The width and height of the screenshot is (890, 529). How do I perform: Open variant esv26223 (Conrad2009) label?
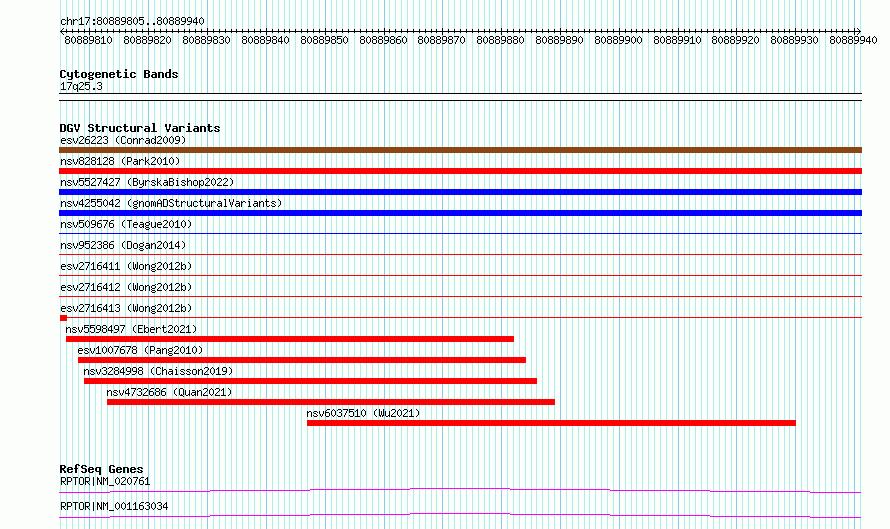[x=123, y=140]
